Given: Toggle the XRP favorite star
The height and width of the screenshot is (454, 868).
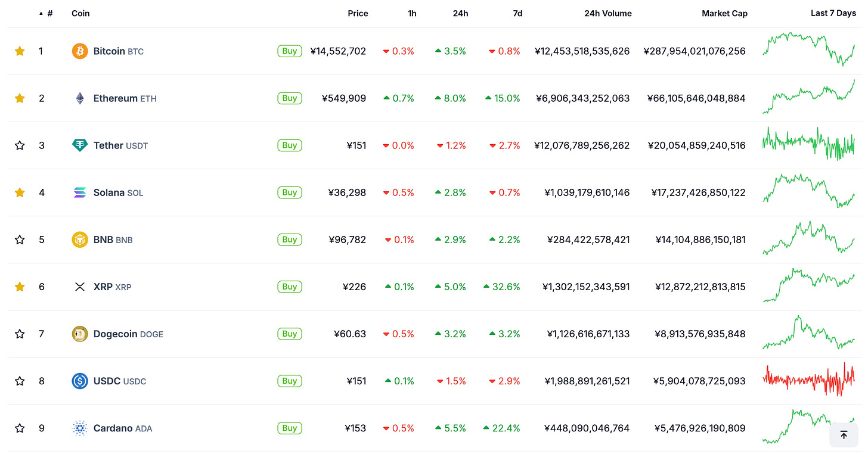Looking at the screenshot, I should tap(20, 287).
